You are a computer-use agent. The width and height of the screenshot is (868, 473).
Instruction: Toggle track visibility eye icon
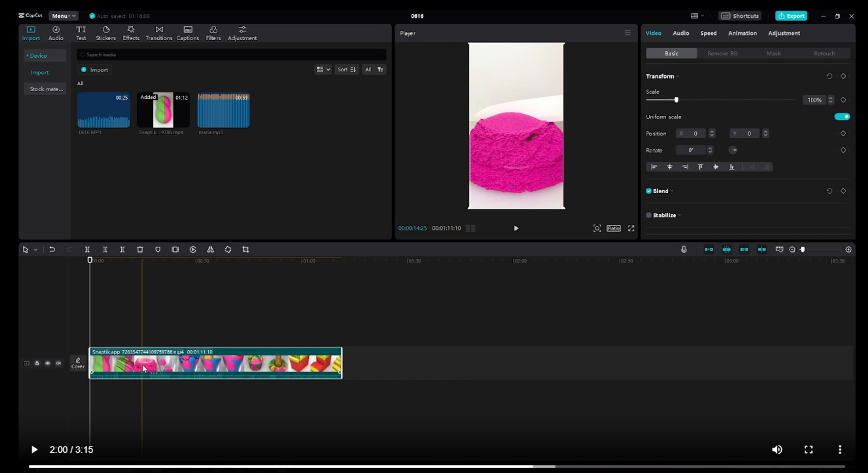click(x=48, y=363)
